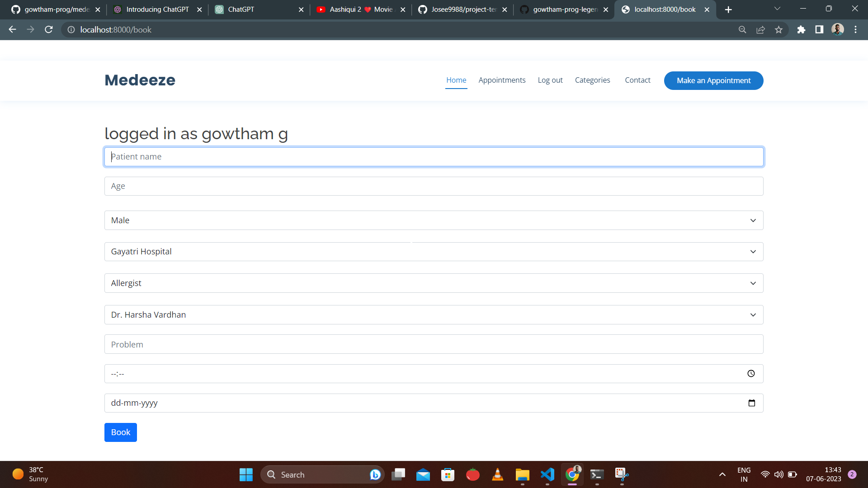Click the share page icon
The height and width of the screenshot is (488, 868).
(x=760, y=30)
